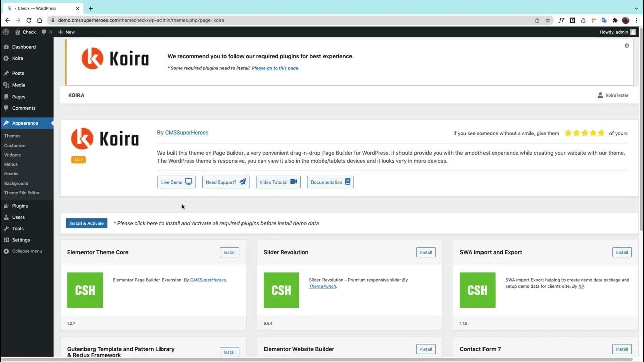This screenshot has width=644, height=362.
Task: Open the Customize submenu item
Action: [15, 145]
